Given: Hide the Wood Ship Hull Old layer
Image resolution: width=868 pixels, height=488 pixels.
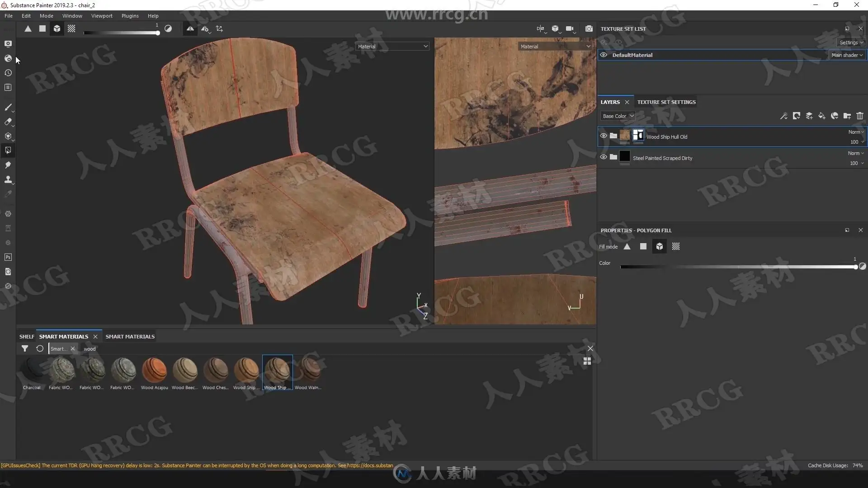Looking at the screenshot, I should [603, 136].
